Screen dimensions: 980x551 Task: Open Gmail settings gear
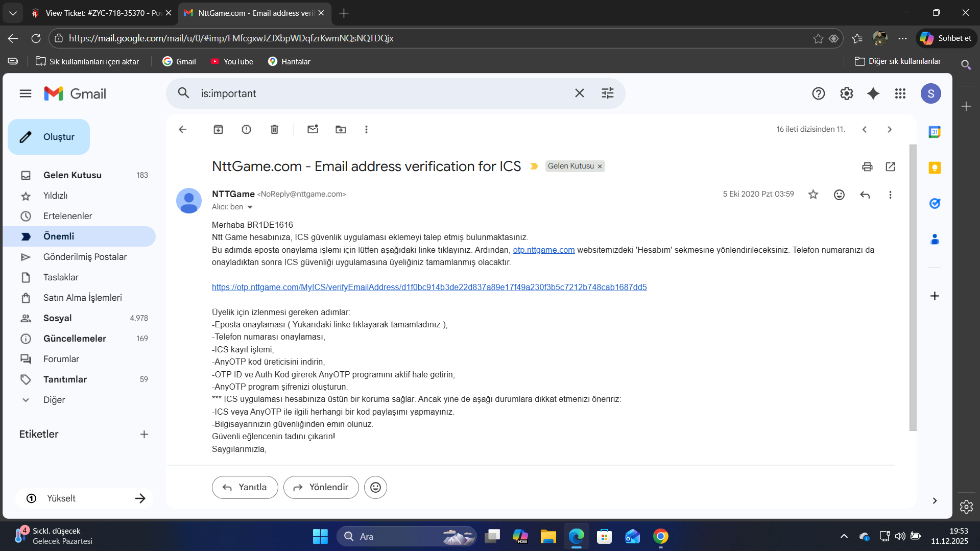tap(846, 93)
